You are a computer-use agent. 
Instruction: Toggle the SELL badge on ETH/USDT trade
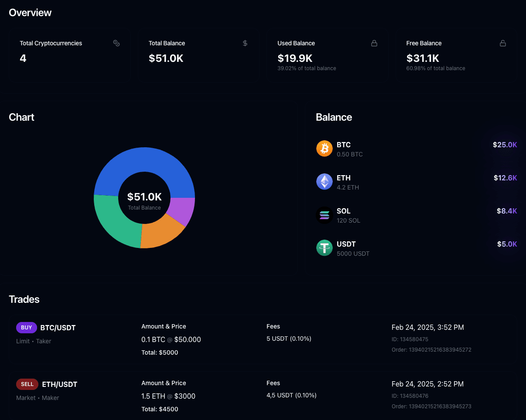(x=27, y=384)
